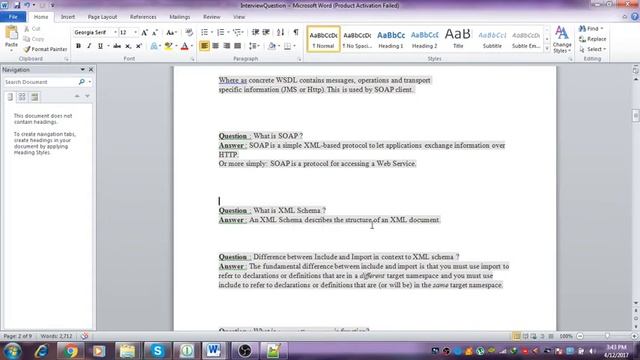This screenshot has height=360, width=640.
Task: Toggle Subscript formatting
Action: [128, 46]
